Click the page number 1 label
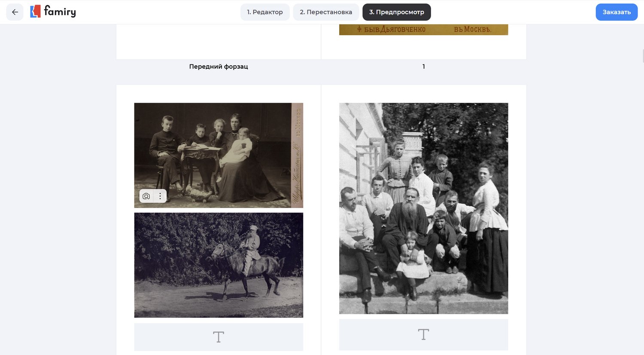The width and height of the screenshot is (644, 355). point(423,67)
